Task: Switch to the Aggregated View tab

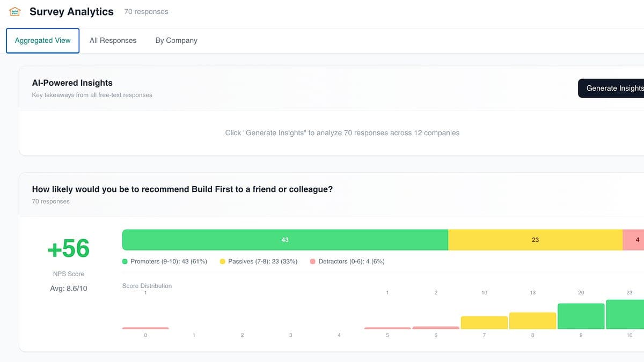Action: (42, 40)
